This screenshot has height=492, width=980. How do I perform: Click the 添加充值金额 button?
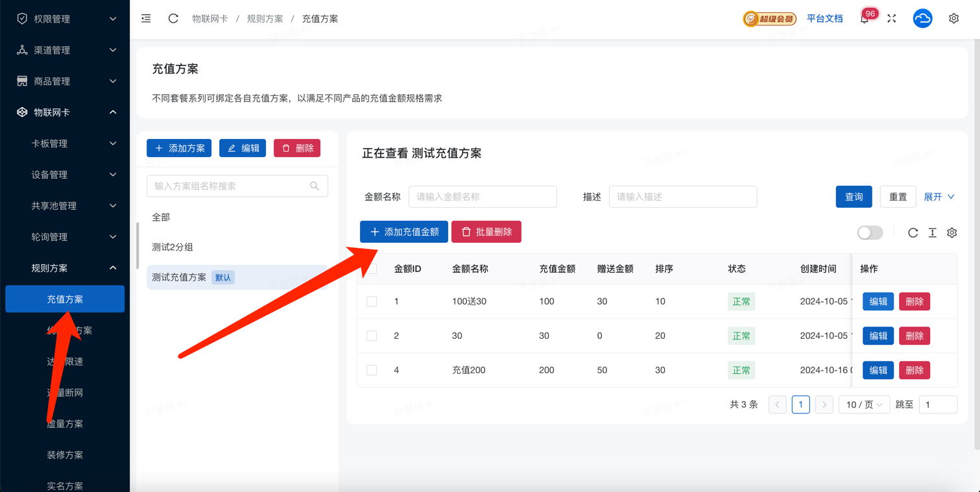point(404,232)
